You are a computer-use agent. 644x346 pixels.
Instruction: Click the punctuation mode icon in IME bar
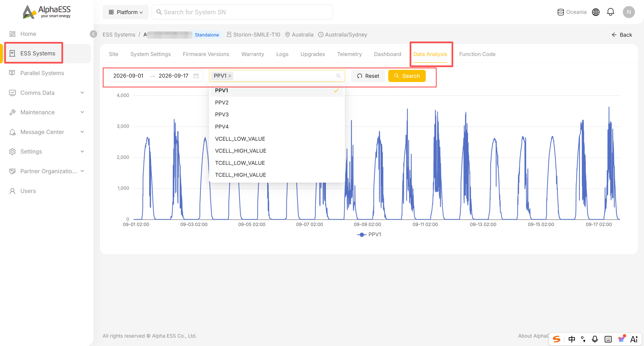click(x=583, y=339)
